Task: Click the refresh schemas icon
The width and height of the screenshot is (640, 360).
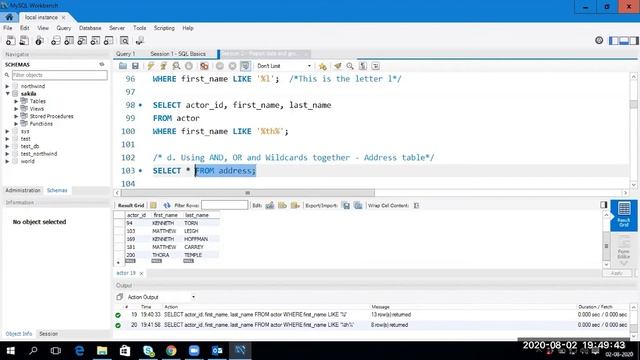Action: tap(102, 64)
